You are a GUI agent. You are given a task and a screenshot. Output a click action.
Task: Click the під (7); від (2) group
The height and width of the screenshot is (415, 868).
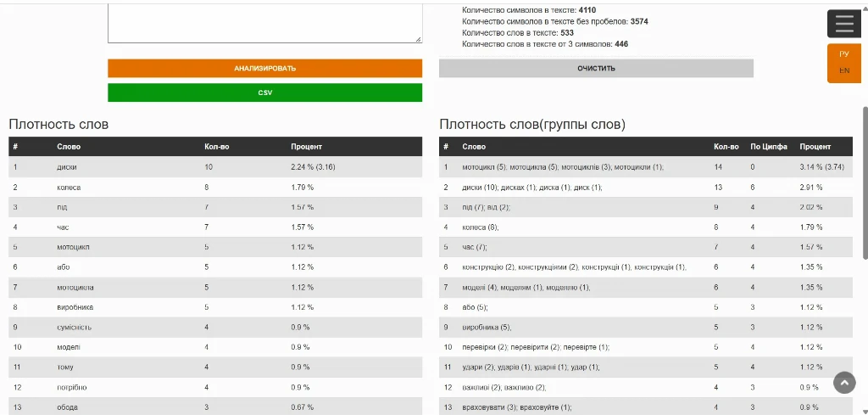tap(487, 207)
